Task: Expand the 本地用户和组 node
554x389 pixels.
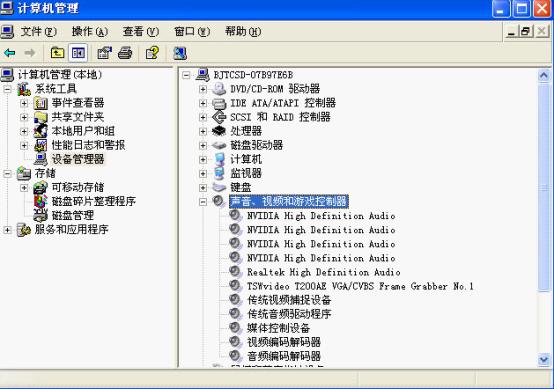Action: click(24, 131)
